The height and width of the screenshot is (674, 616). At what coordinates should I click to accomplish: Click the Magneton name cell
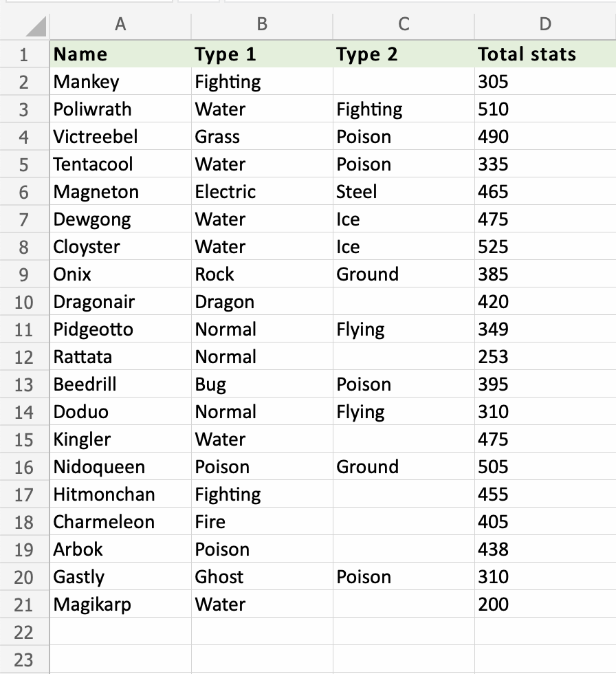point(120,192)
